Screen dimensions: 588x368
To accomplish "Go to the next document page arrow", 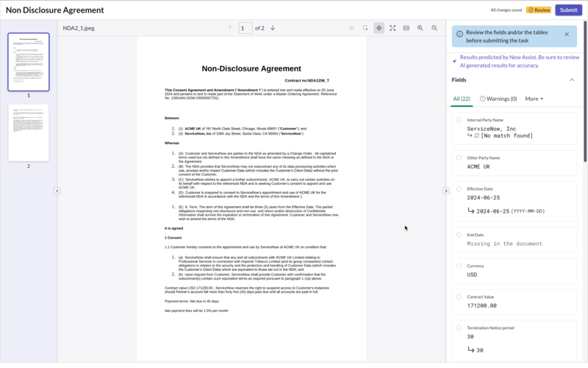I will [273, 28].
